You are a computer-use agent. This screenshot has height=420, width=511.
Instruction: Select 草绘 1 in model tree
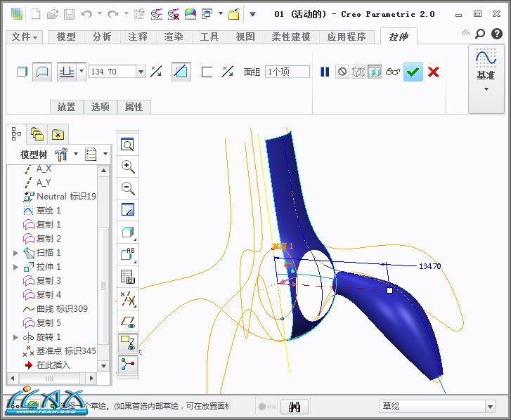coord(48,210)
